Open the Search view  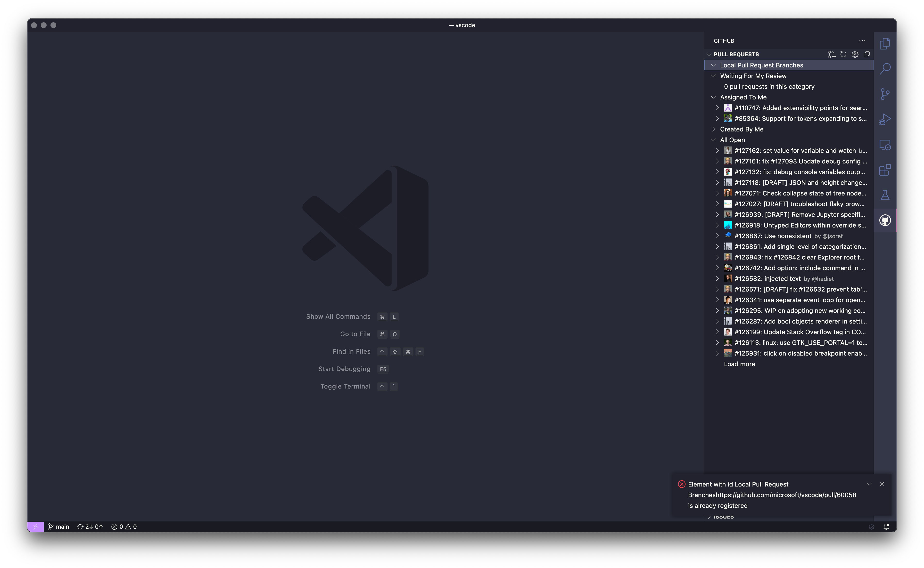(x=885, y=68)
